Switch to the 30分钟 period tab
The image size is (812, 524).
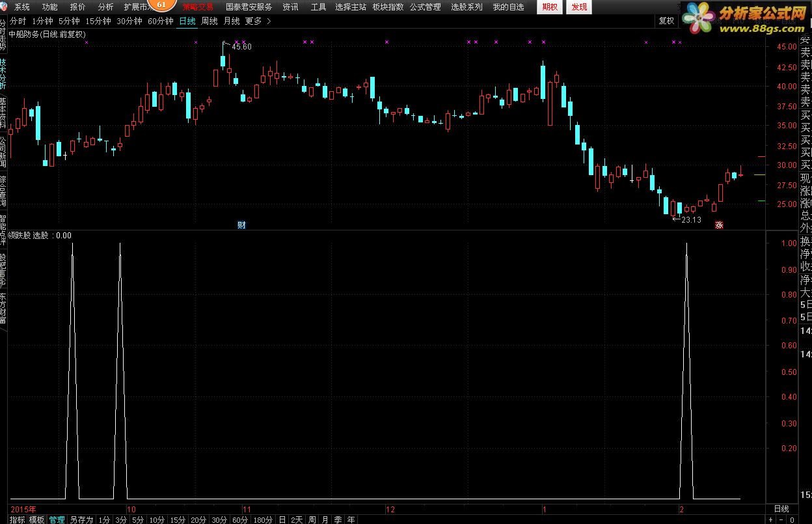coord(129,21)
